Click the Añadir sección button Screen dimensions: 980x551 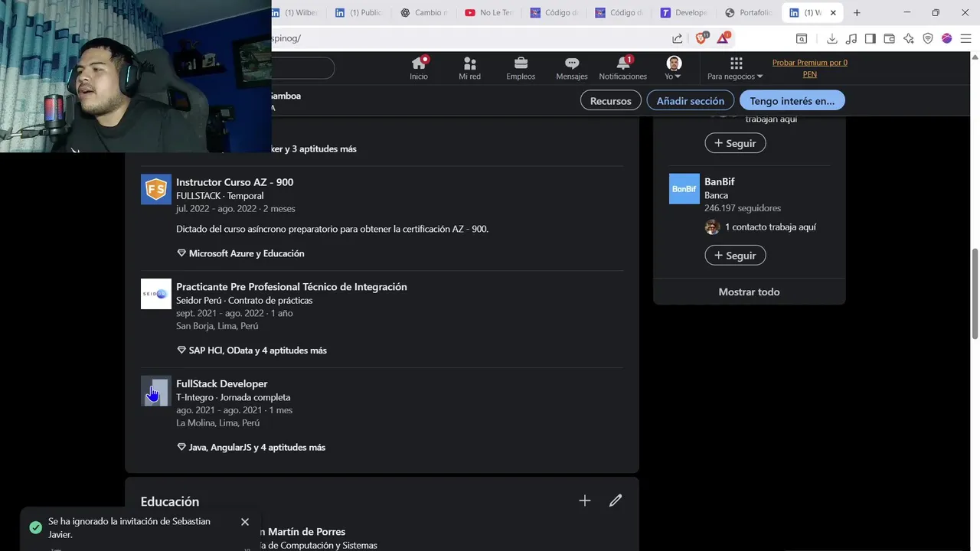(x=690, y=100)
